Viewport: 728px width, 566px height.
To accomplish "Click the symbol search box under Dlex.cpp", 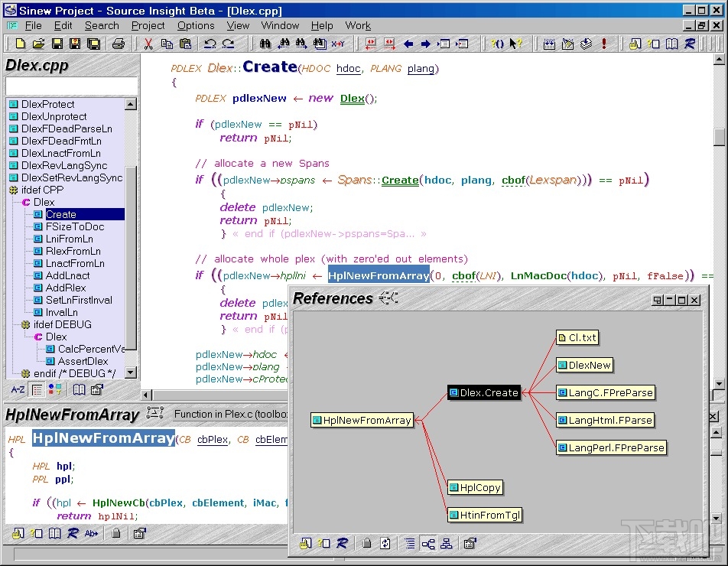I will pos(71,86).
